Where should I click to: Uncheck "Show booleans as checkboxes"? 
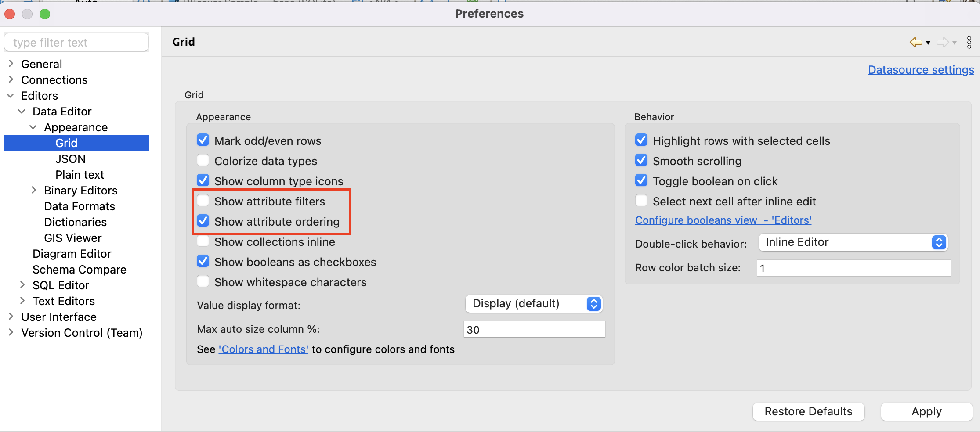pyautogui.click(x=203, y=261)
